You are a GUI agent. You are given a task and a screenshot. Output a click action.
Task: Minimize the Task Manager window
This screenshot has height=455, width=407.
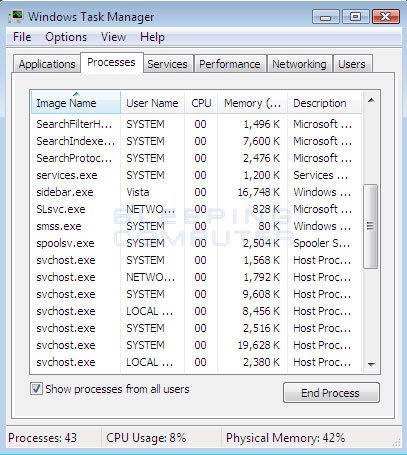click(326, 17)
